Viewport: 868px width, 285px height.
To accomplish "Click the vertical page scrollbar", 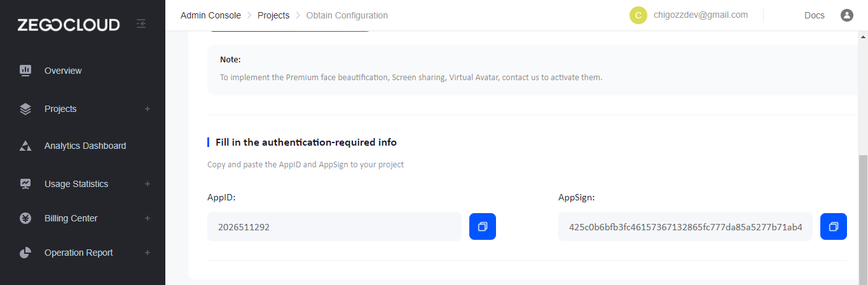I will click(x=863, y=216).
